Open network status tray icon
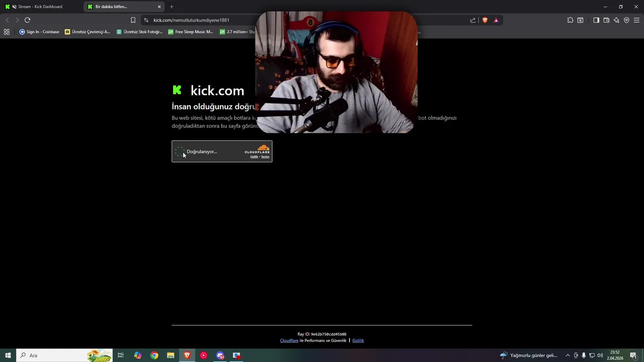644x362 pixels. (x=592, y=355)
